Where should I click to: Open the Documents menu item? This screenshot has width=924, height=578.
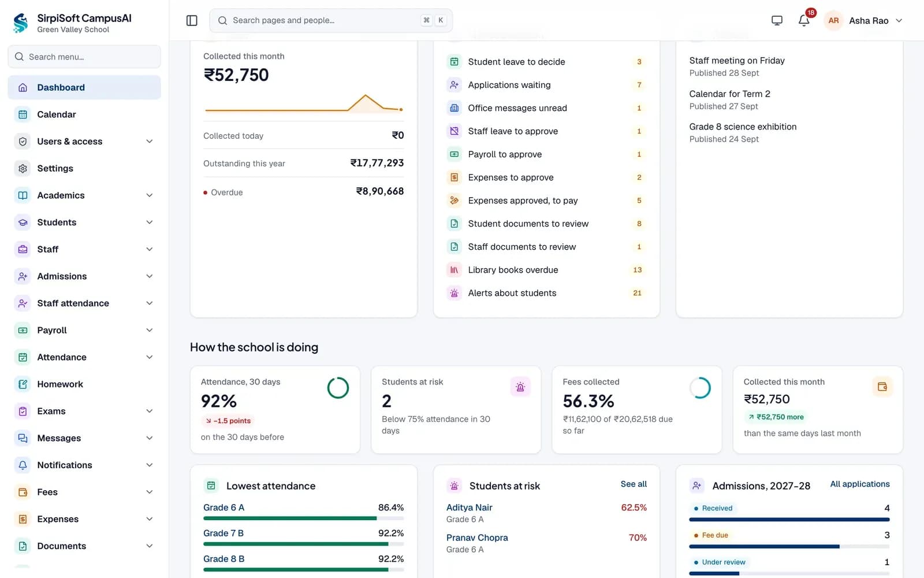pyautogui.click(x=84, y=546)
